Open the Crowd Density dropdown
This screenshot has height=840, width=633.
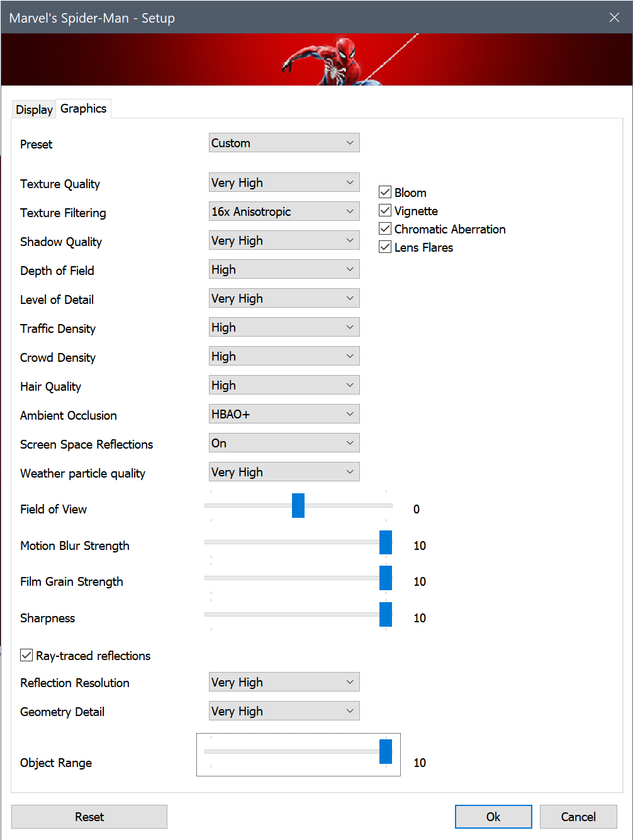click(x=284, y=356)
